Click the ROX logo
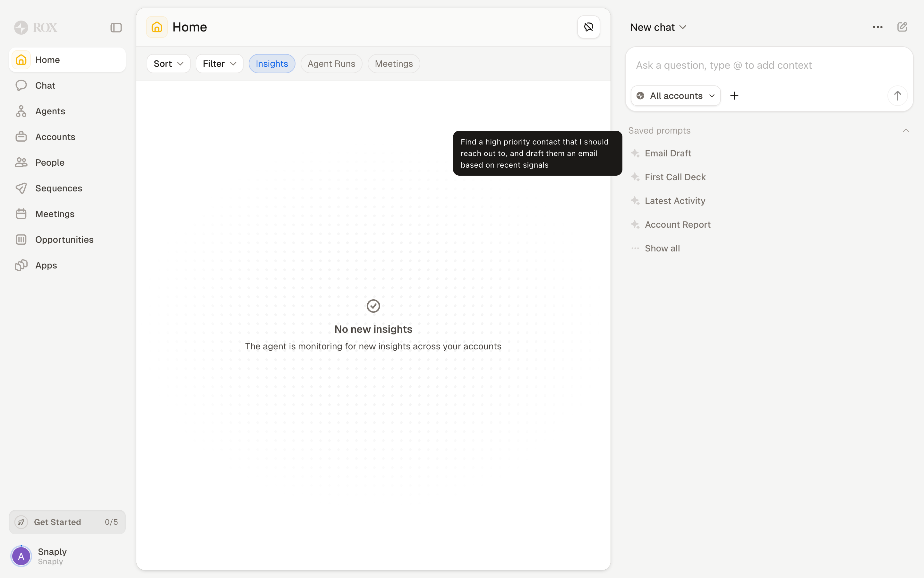This screenshot has height=578, width=924. coord(36,28)
